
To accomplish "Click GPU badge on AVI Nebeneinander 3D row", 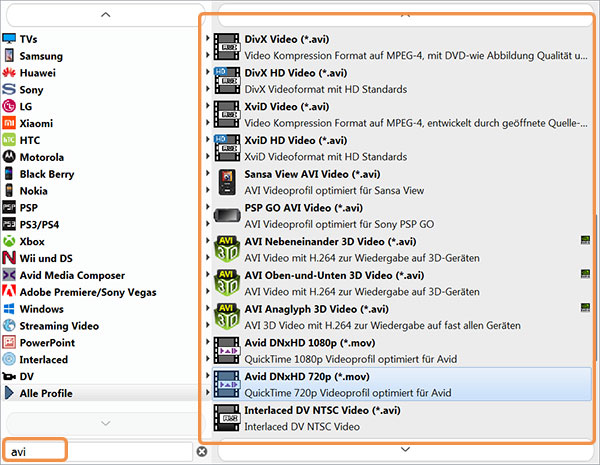I will click(585, 240).
